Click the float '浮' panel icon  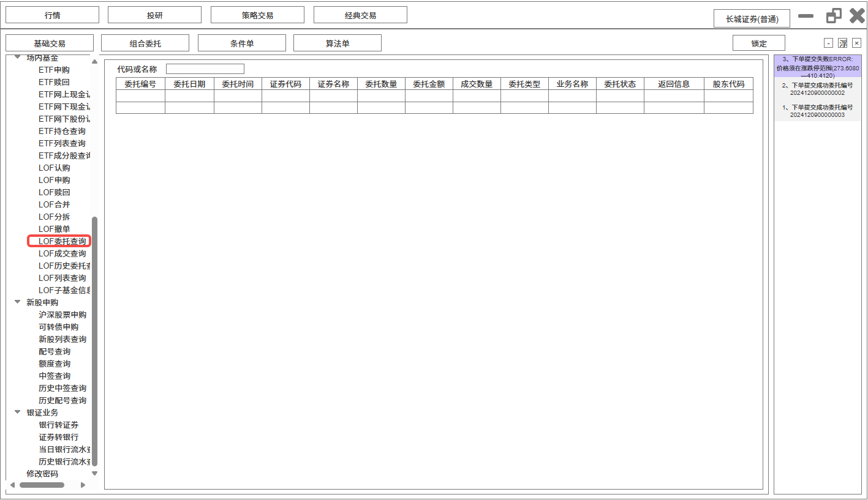(x=843, y=43)
